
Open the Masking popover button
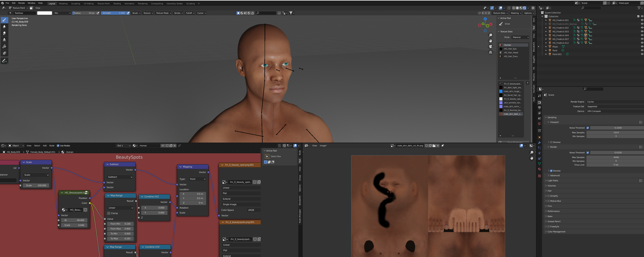coord(516,13)
